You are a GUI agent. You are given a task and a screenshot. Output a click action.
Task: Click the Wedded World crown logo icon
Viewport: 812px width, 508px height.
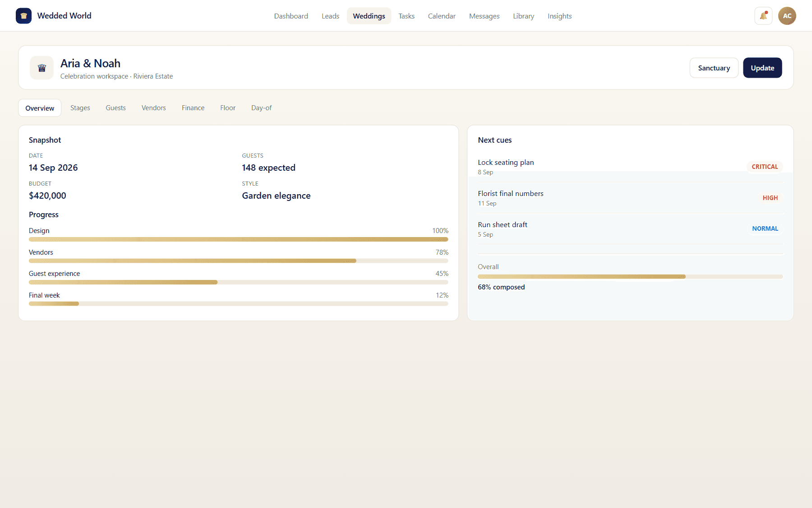[23, 16]
